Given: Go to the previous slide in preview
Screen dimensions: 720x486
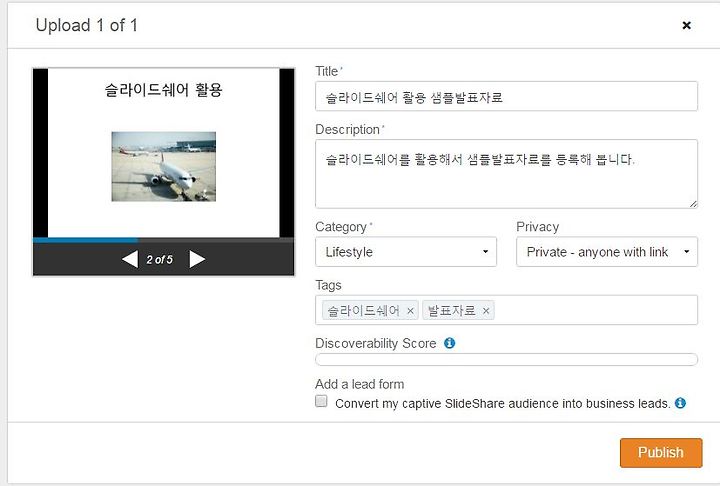Looking at the screenshot, I should tap(130, 259).
